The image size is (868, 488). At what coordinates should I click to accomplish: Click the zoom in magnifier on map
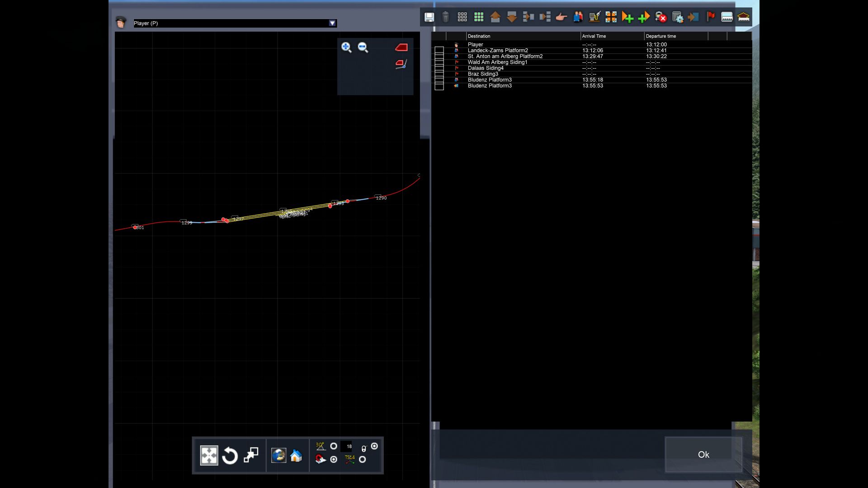point(346,47)
